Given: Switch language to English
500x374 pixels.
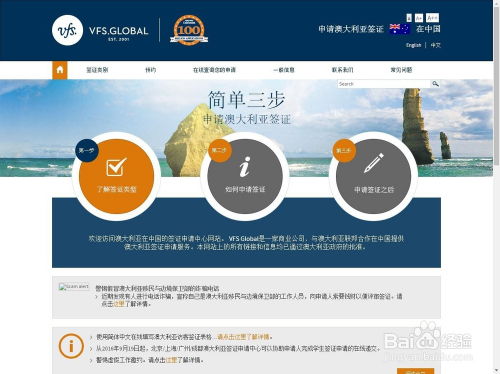Looking at the screenshot, I should click(413, 45).
